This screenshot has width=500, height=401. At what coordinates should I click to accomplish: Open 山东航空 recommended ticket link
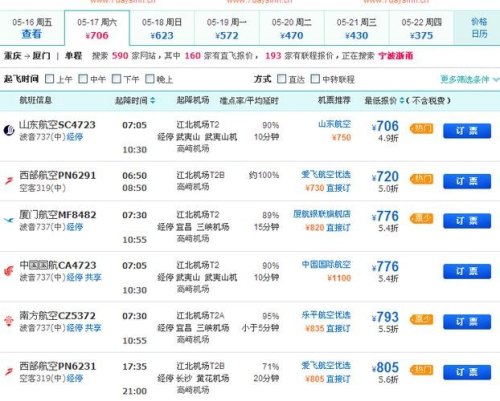[334, 124]
